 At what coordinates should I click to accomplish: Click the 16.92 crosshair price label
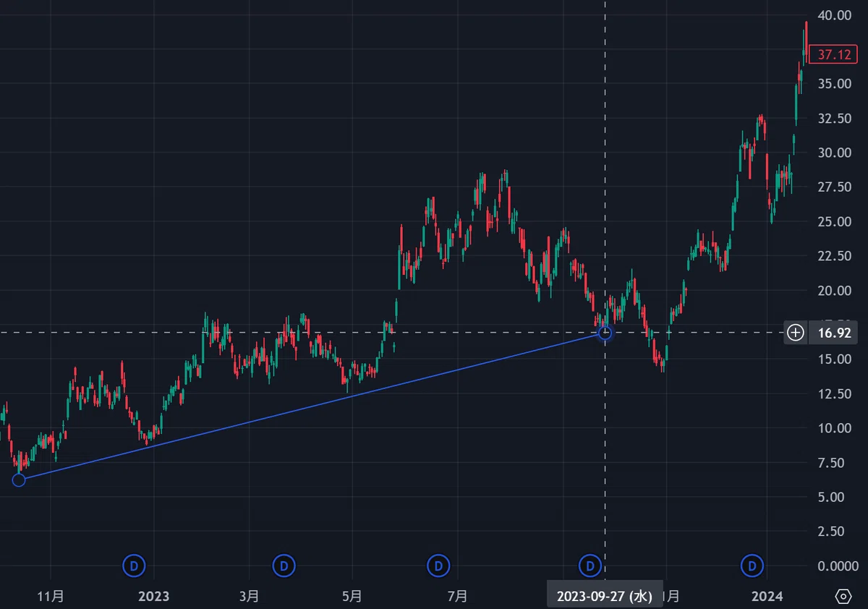coord(833,333)
